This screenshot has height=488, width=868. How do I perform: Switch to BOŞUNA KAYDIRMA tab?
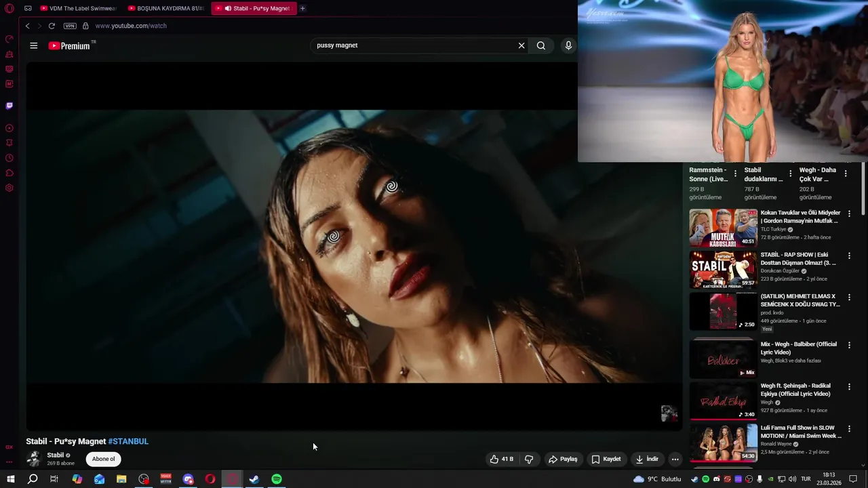pyautogui.click(x=166, y=8)
